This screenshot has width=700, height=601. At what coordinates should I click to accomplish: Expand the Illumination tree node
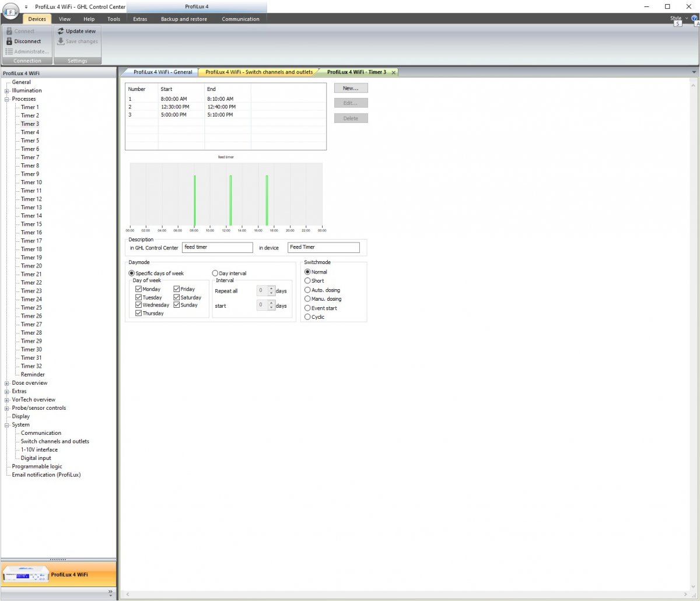click(6, 91)
